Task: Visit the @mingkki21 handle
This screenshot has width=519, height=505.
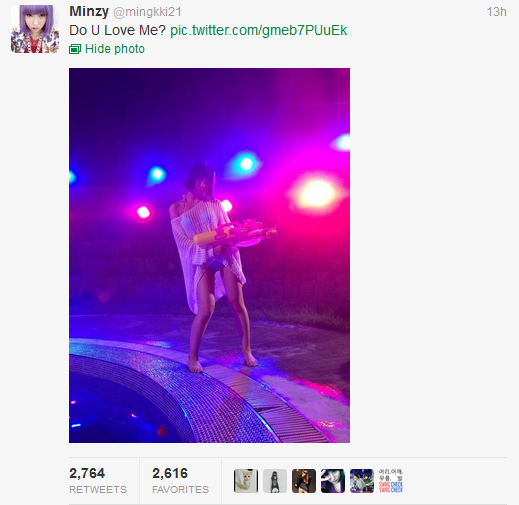Action: click(x=147, y=12)
